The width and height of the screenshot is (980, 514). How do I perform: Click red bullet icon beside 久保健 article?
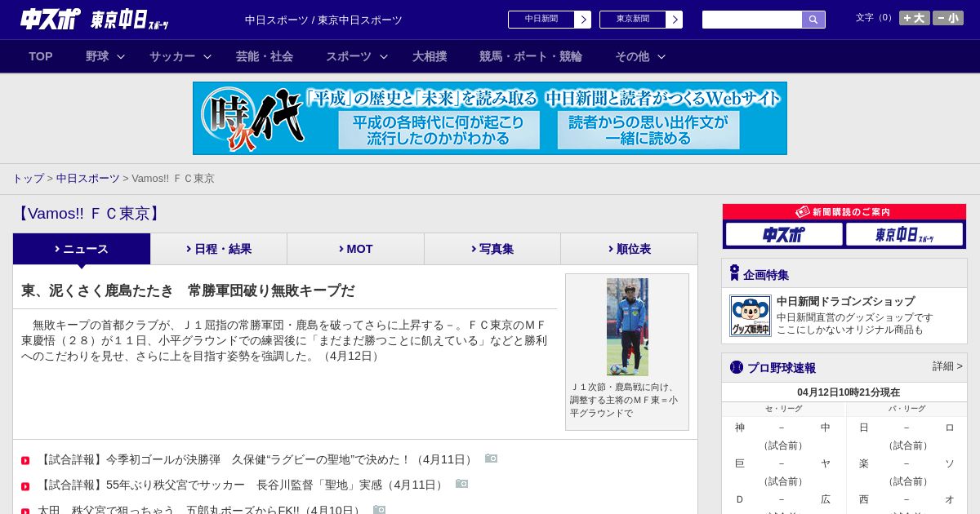click(x=25, y=461)
